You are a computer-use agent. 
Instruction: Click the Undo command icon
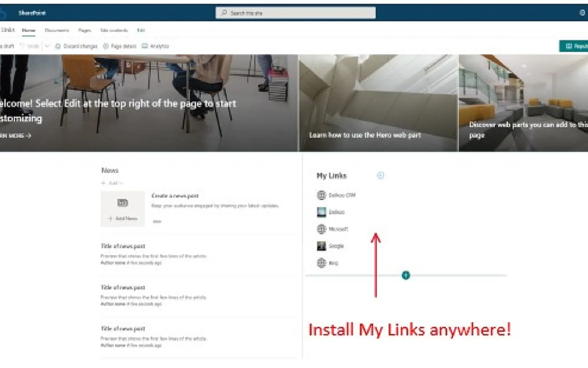(22, 46)
